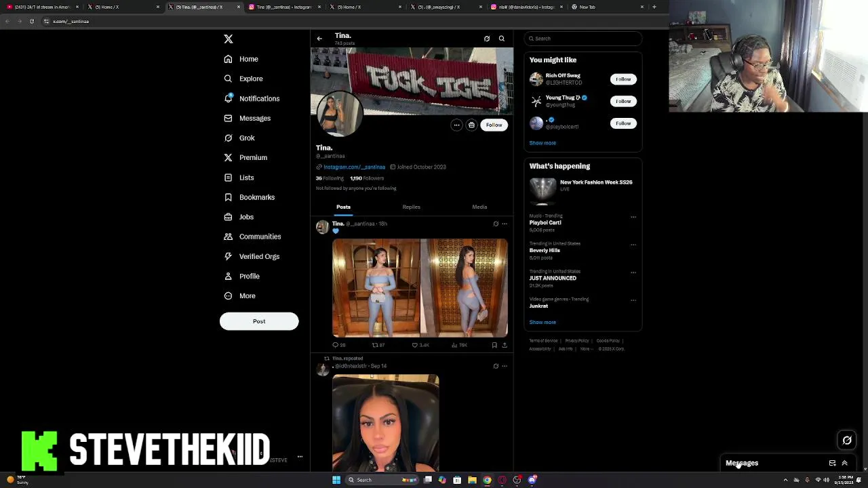This screenshot has width=868, height=488.
Task: Open Grok from the sidebar
Action: pyautogui.click(x=239, y=138)
